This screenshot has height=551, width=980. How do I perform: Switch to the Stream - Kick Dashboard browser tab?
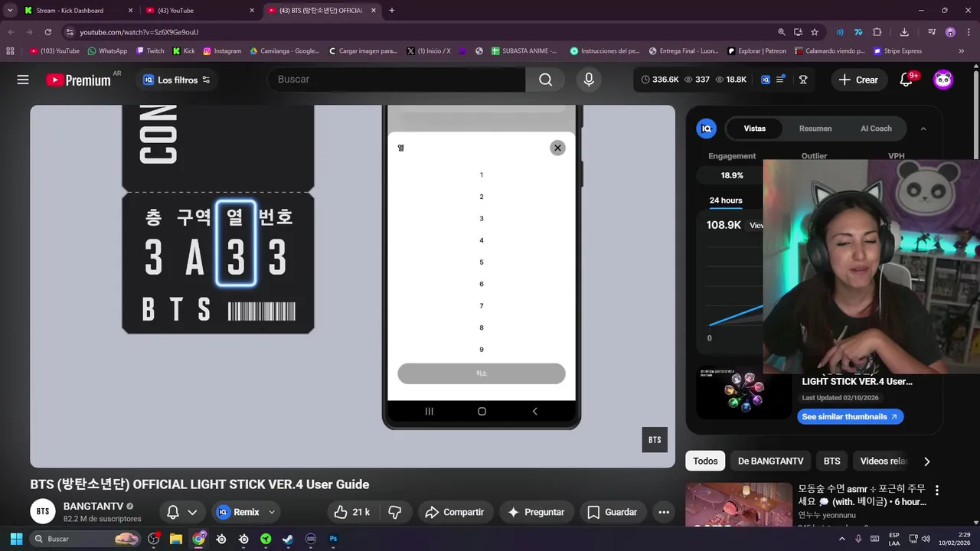[x=77, y=11]
